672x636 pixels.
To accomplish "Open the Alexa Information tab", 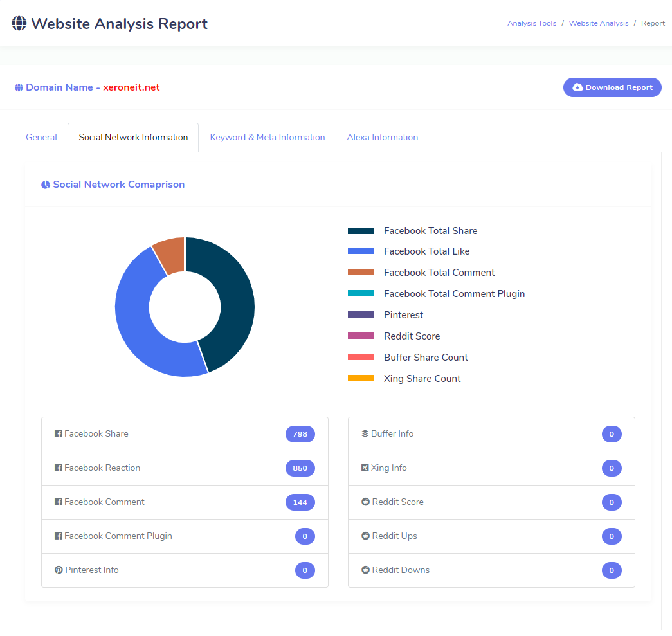I will [383, 138].
